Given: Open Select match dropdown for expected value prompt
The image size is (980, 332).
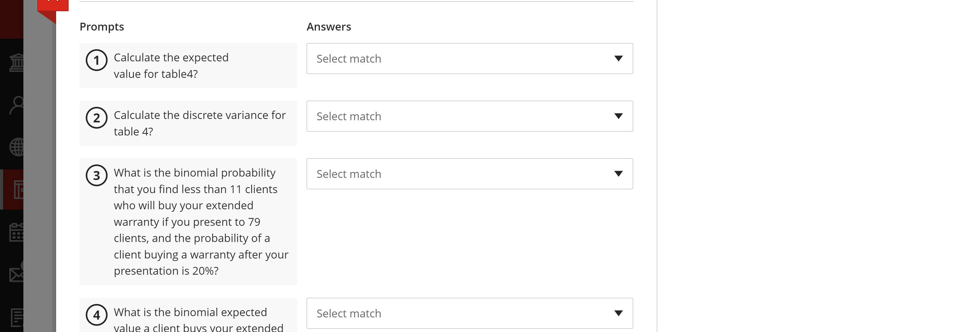Looking at the screenshot, I should [x=470, y=59].
